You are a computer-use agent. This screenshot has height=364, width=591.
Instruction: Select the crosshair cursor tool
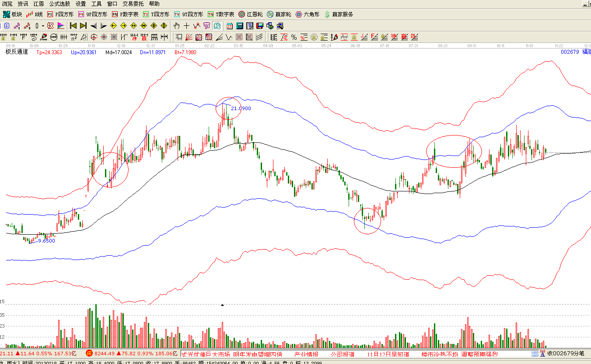coord(187,26)
